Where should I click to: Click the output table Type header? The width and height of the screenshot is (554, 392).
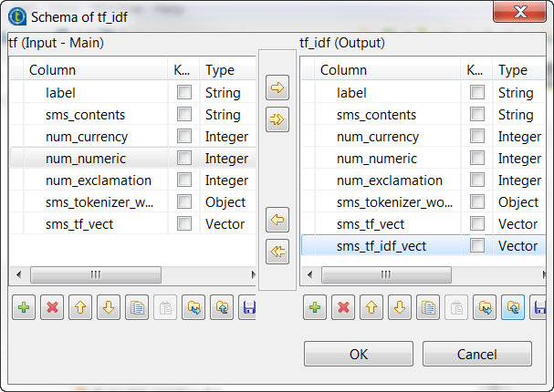(513, 70)
